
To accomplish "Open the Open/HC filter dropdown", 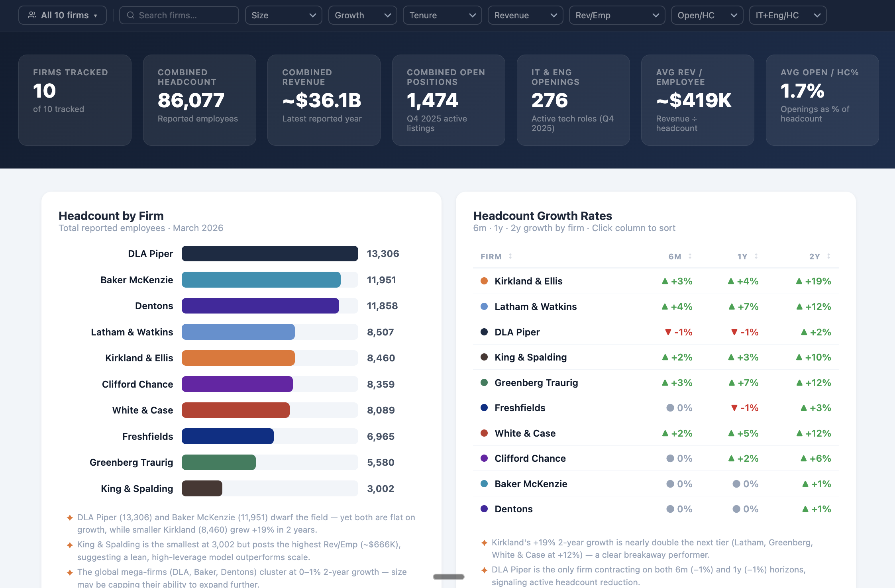I will tap(707, 15).
